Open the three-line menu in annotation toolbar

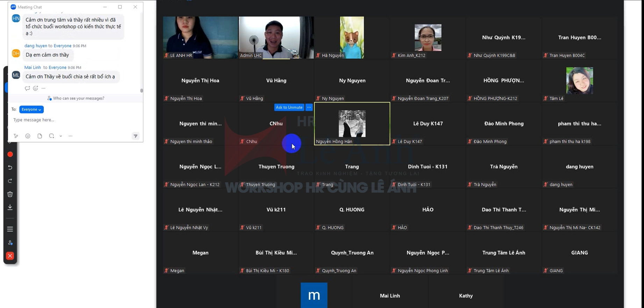(x=10, y=229)
